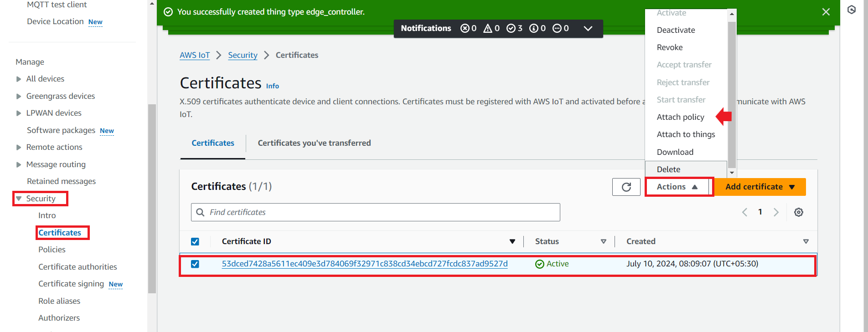
Task: Sort by Created column arrow
Action: (806, 241)
